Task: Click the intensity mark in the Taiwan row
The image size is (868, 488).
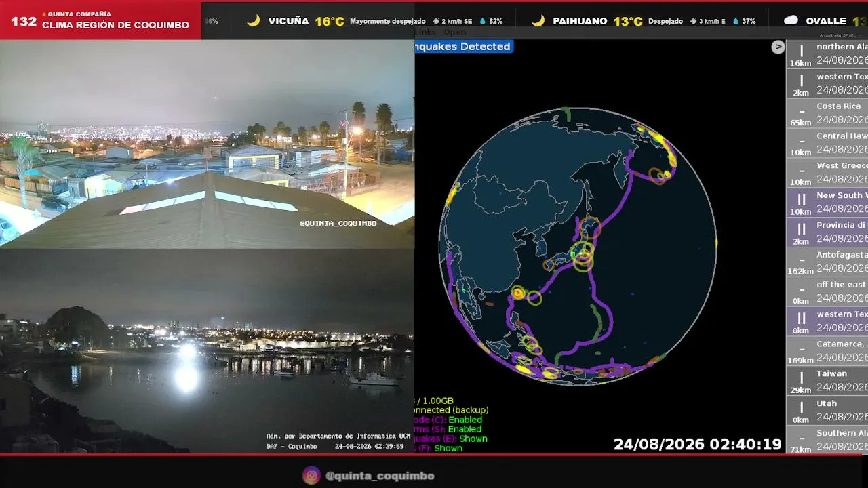Action: coord(801,378)
